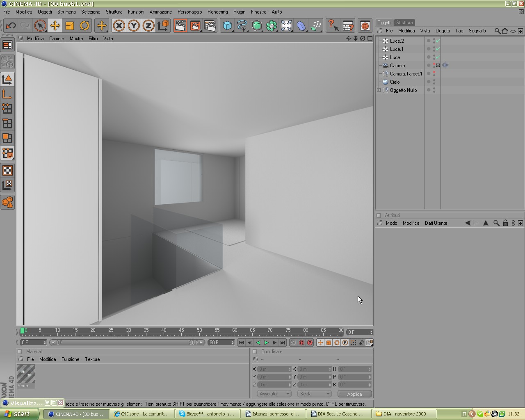Play the animation forward

266,342
